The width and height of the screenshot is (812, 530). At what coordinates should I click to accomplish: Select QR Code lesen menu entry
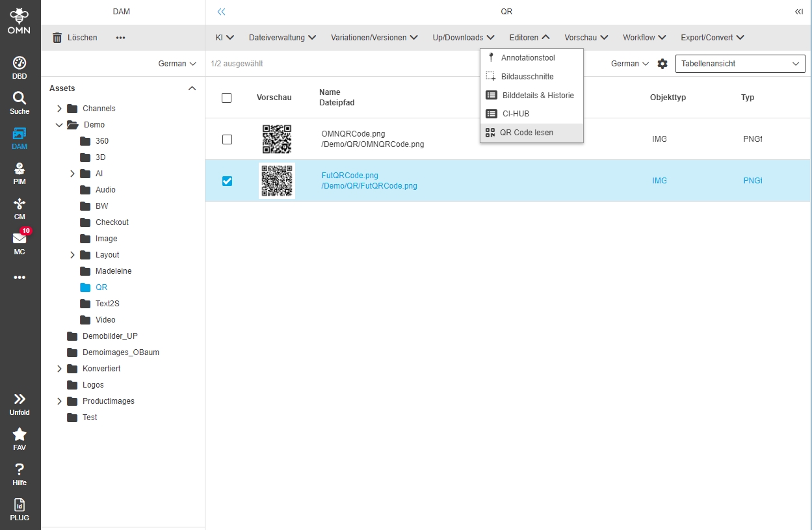(x=526, y=133)
